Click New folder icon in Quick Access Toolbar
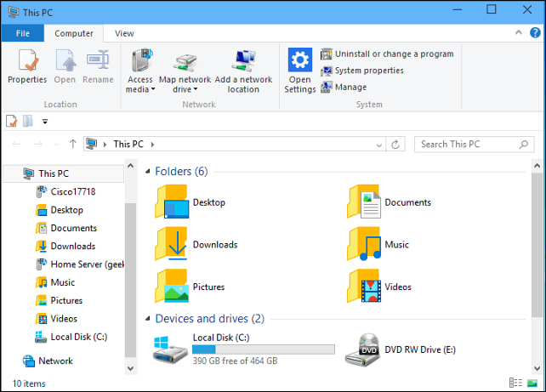 coord(28,121)
